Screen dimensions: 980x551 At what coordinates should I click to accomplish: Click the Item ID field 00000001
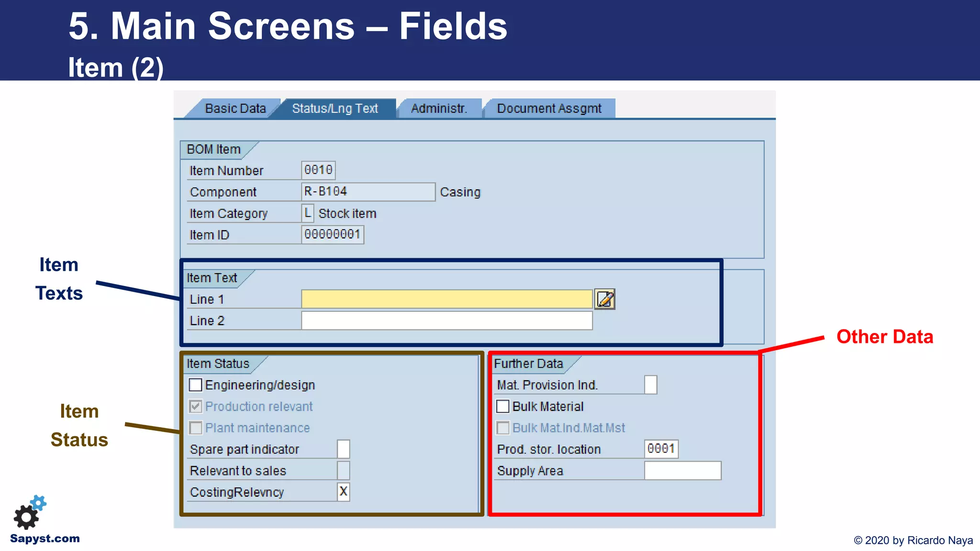click(333, 234)
